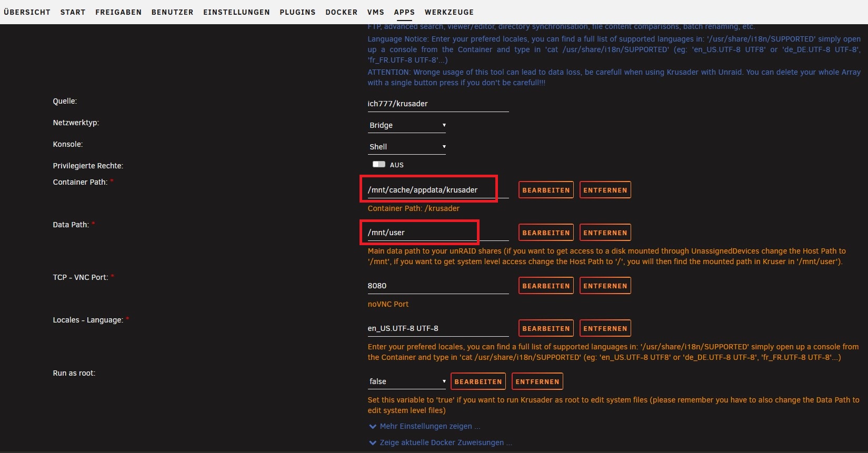The height and width of the screenshot is (453, 868).
Task: Expand Mehr Einstellungen zeigen
Action: click(430, 426)
